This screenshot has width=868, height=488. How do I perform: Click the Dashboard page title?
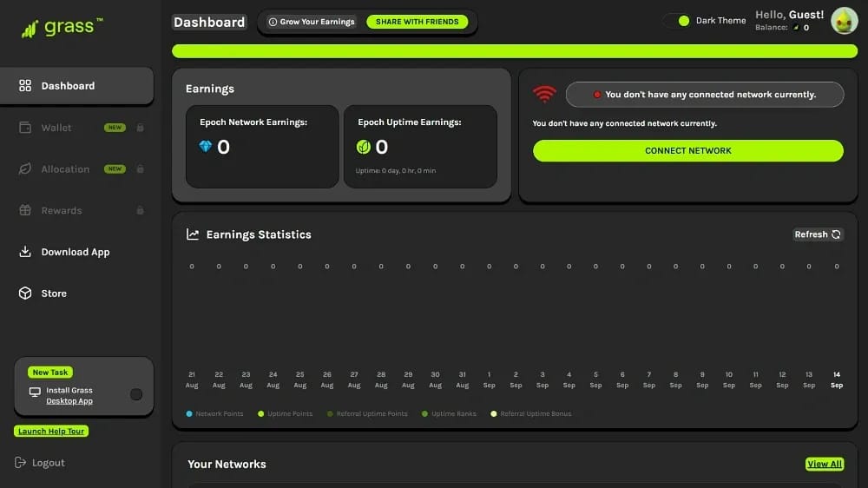[209, 23]
